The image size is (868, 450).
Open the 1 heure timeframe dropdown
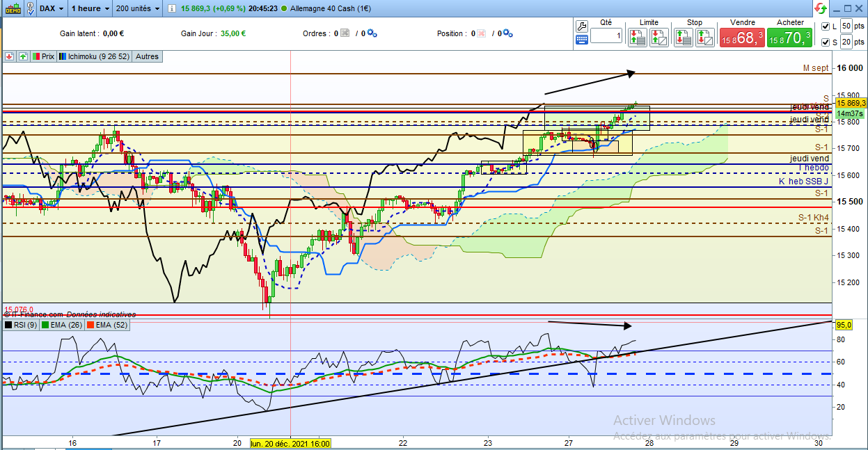pyautogui.click(x=90, y=8)
